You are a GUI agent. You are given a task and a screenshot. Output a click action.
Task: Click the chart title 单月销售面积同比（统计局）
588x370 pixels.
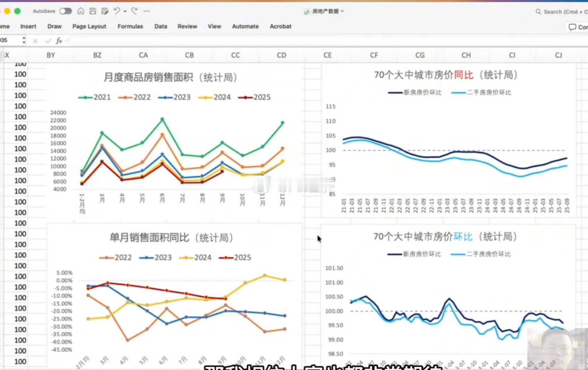pyautogui.click(x=172, y=238)
